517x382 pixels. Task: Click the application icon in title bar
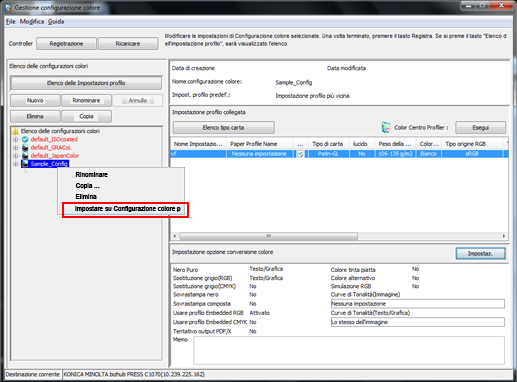[8, 7]
